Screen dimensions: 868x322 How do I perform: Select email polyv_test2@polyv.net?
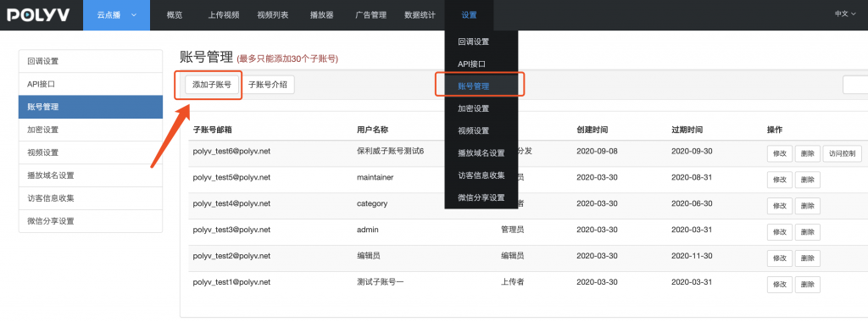(231, 256)
